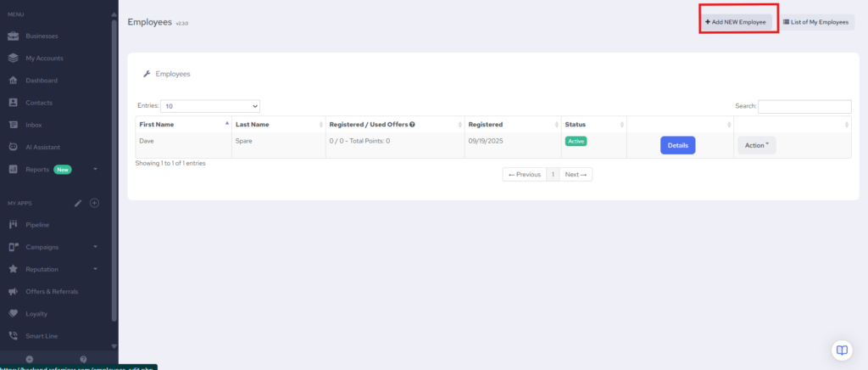Open the Action dropdown for Dave Spare

coord(756,145)
